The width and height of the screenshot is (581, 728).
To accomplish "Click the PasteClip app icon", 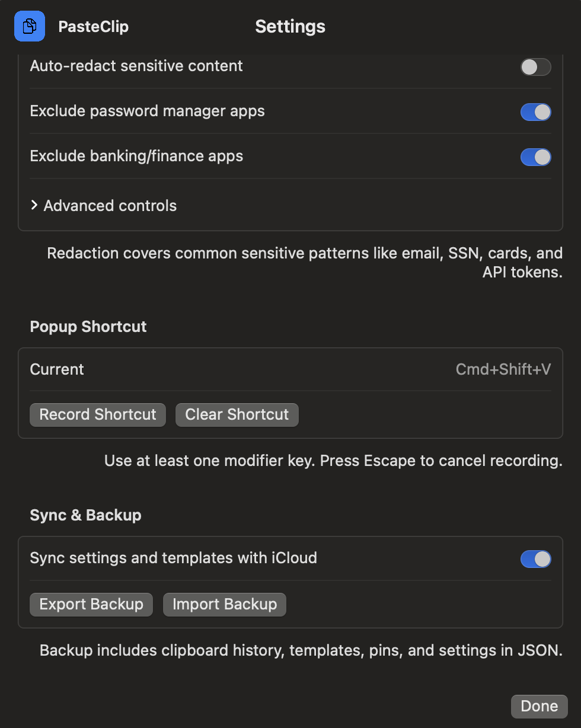I will point(29,25).
